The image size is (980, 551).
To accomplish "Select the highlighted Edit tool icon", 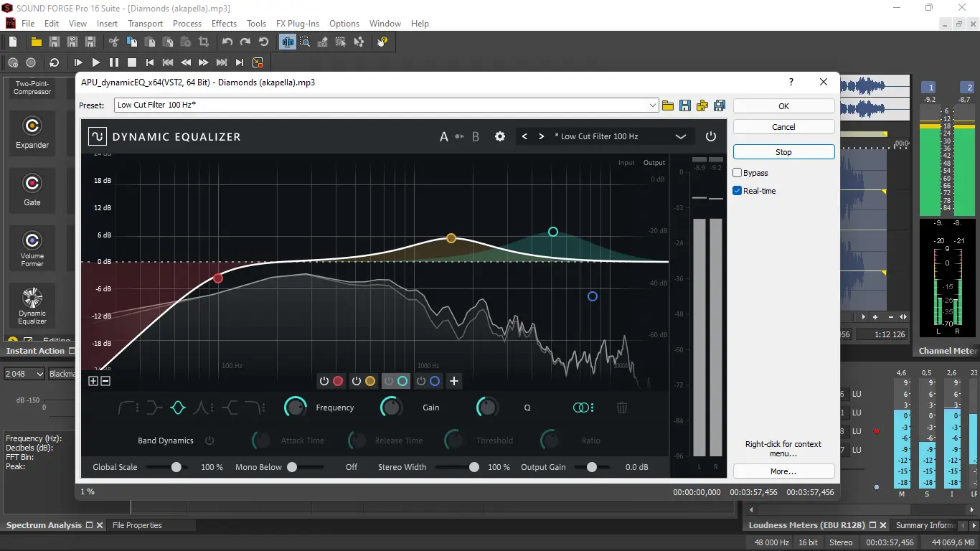I will 288,42.
